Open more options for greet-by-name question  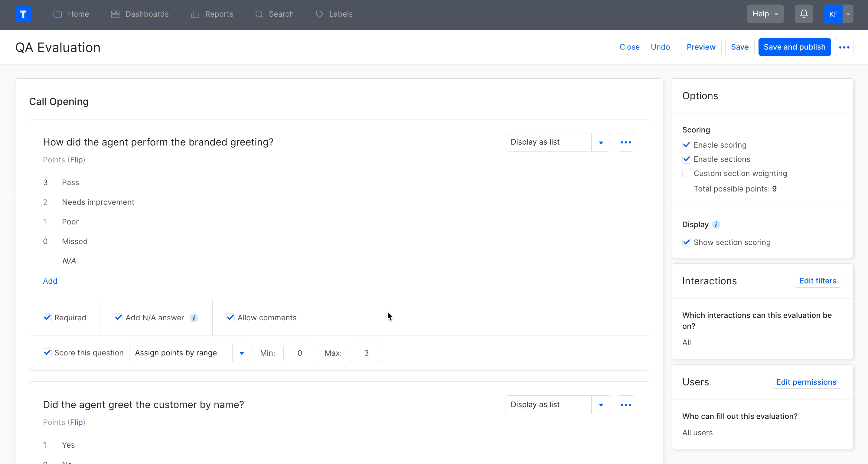click(625, 405)
